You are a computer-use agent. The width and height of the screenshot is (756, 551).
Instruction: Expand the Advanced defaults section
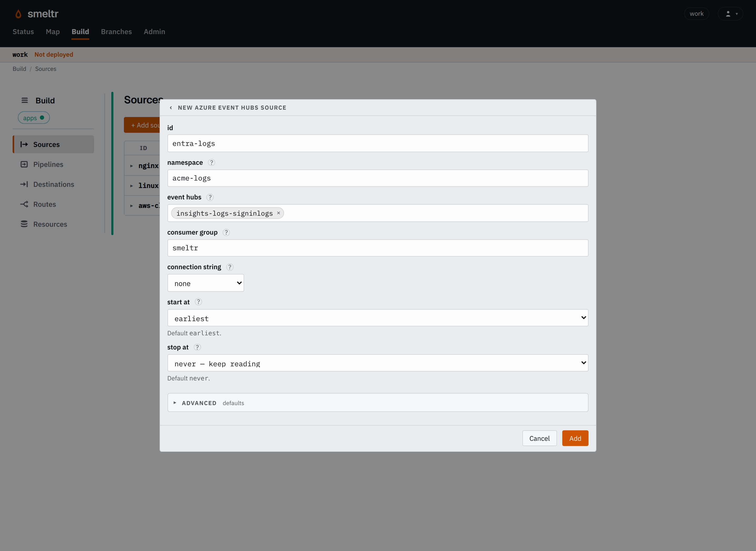click(x=378, y=403)
